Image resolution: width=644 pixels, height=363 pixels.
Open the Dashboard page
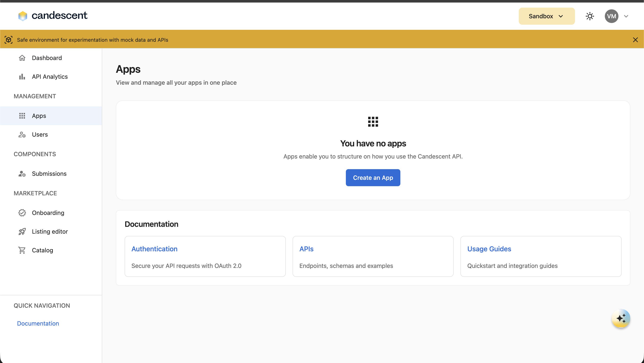[51, 58]
